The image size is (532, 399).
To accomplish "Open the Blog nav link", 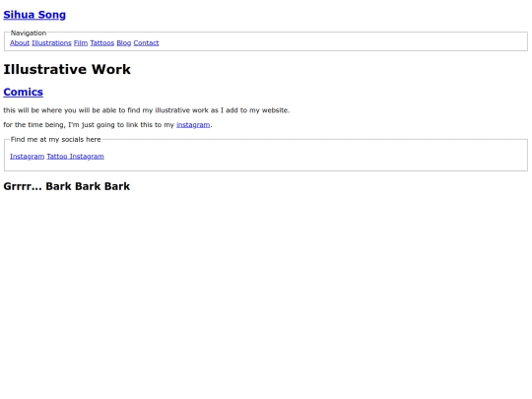I will click(x=124, y=43).
